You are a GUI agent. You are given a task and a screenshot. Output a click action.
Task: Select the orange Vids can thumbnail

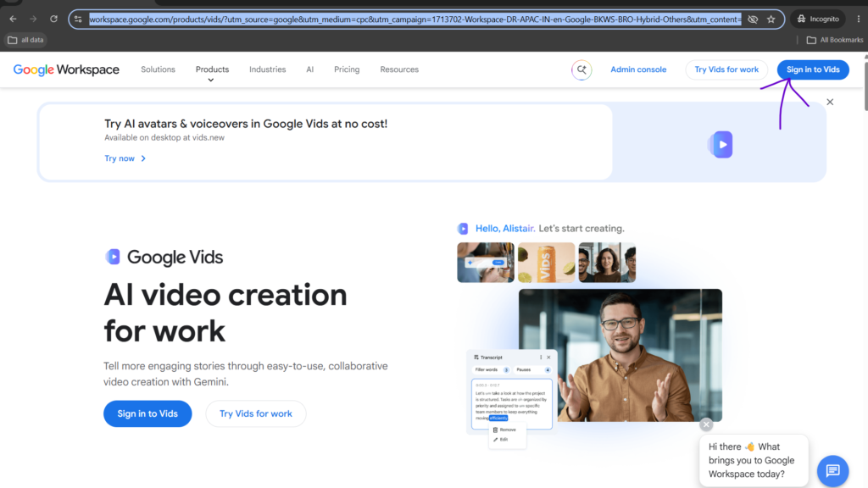coord(547,263)
